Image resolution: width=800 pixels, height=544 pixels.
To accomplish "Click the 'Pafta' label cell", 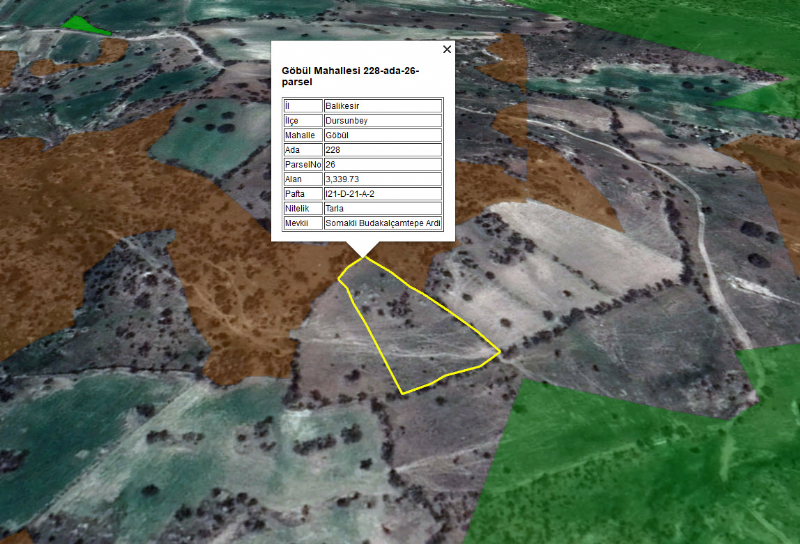I will 303,194.
